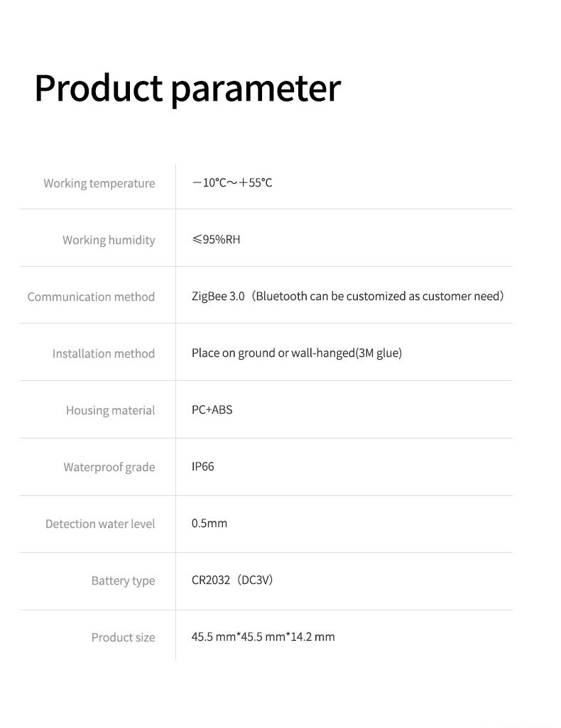Select the Working humidity label

coord(109,240)
